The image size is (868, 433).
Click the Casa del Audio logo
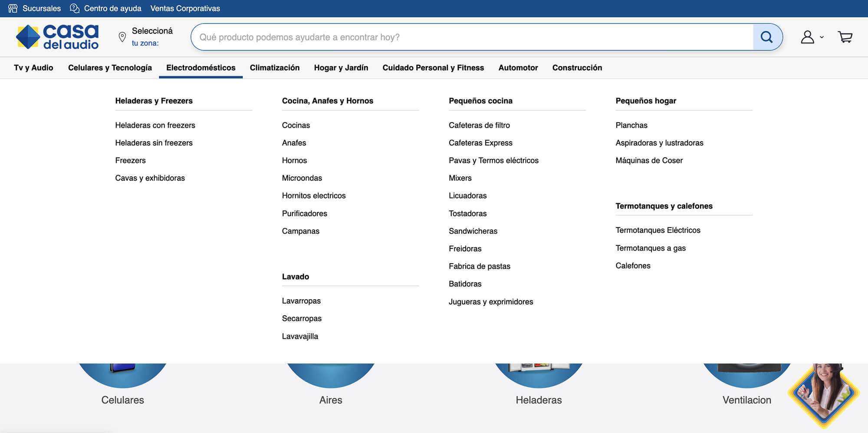[57, 37]
